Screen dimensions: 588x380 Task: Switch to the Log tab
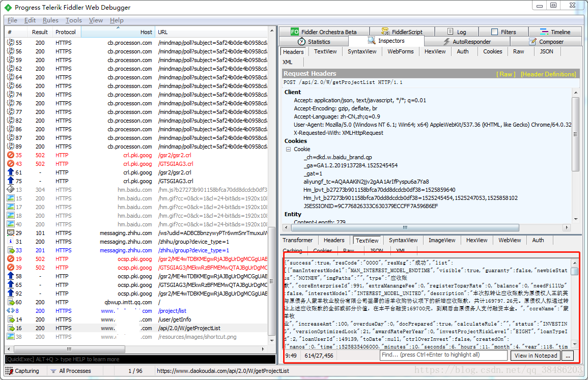point(457,32)
